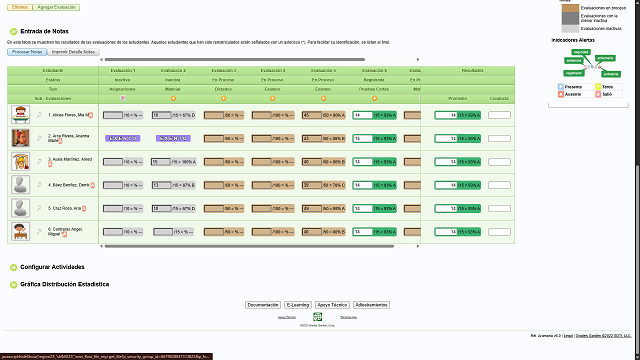Open the magnifier for student 4 Báez Benítez
The image size is (640, 360).
(40, 185)
